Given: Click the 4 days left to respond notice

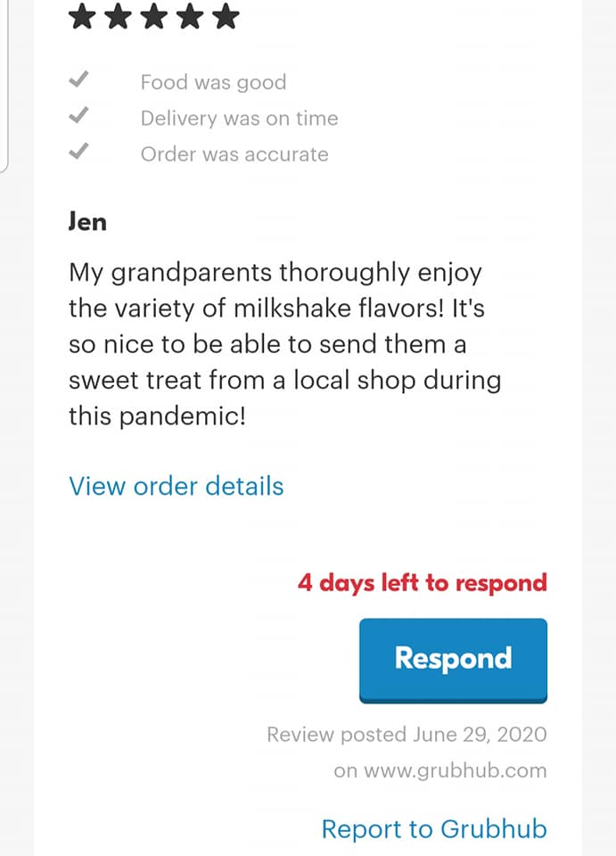Looking at the screenshot, I should pyautogui.click(x=423, y=583).
